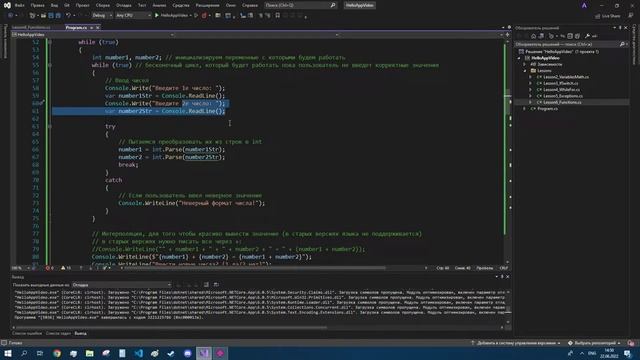Click the Live Share button
Viewport: 640px width, 360px height.
pos(607,16)
